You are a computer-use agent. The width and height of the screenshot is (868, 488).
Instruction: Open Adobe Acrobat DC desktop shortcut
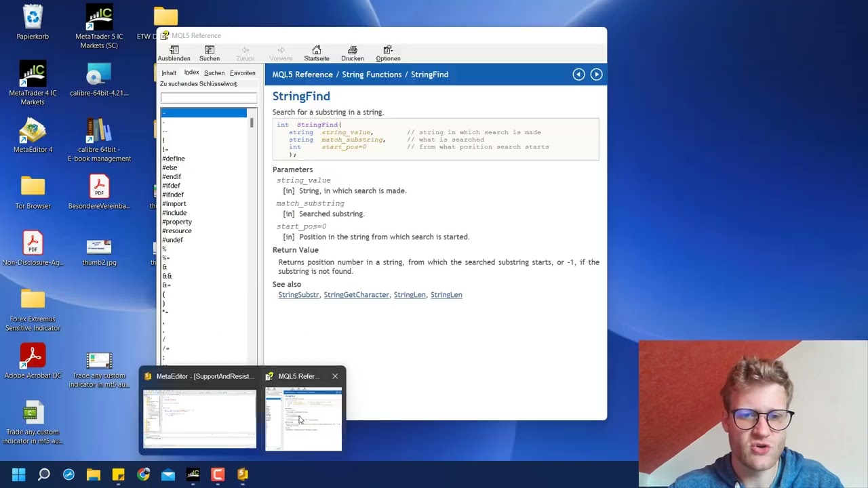[x=33, y=361]
